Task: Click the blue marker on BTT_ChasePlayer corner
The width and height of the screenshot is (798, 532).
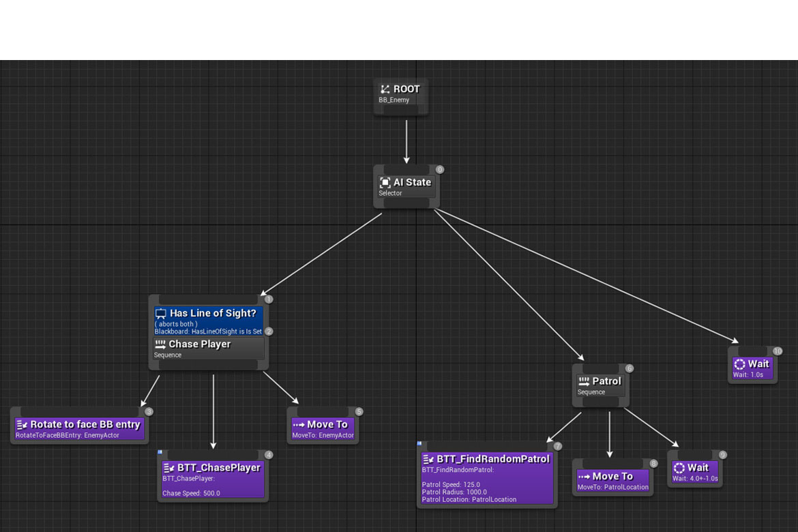Action: point(160,452)
